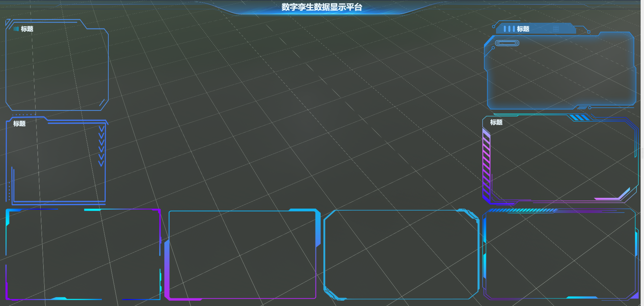
Task: Click the 标题 tab header of glowing blue panel
Action: (x=523, y=29)
